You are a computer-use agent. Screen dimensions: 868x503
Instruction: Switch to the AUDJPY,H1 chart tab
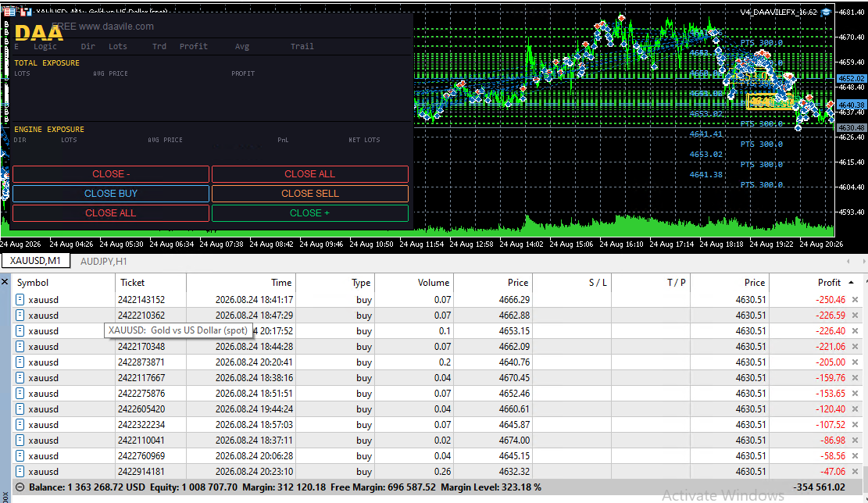(103, 261)
